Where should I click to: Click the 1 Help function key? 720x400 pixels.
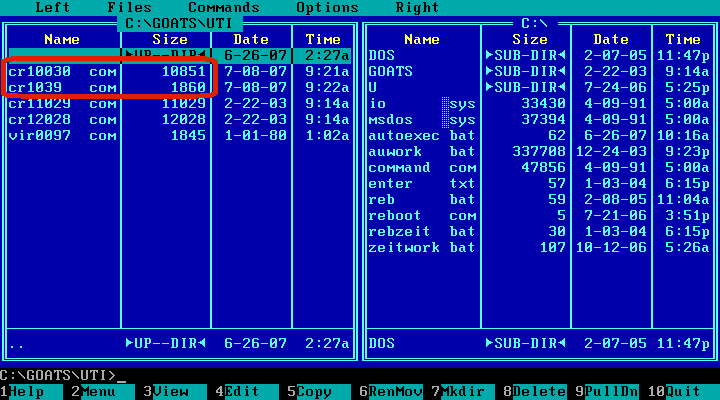[x=31, y=392]
